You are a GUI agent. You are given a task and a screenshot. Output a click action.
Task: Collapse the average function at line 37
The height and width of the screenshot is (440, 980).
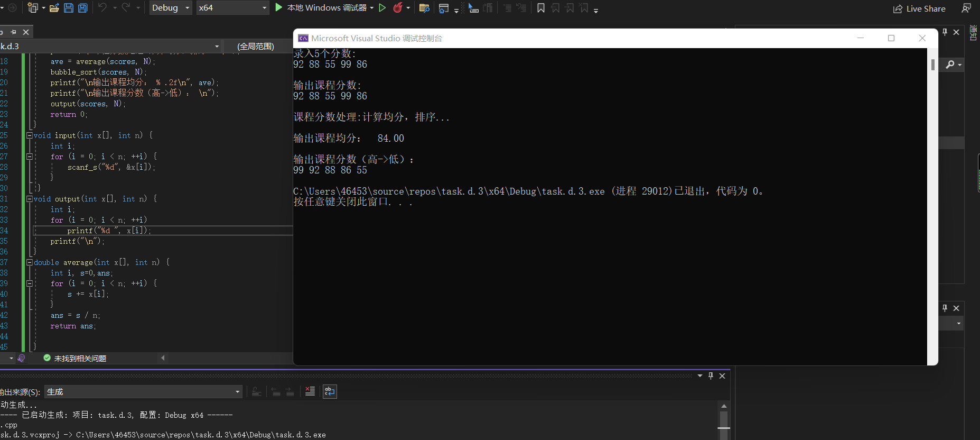click(30, 262)
